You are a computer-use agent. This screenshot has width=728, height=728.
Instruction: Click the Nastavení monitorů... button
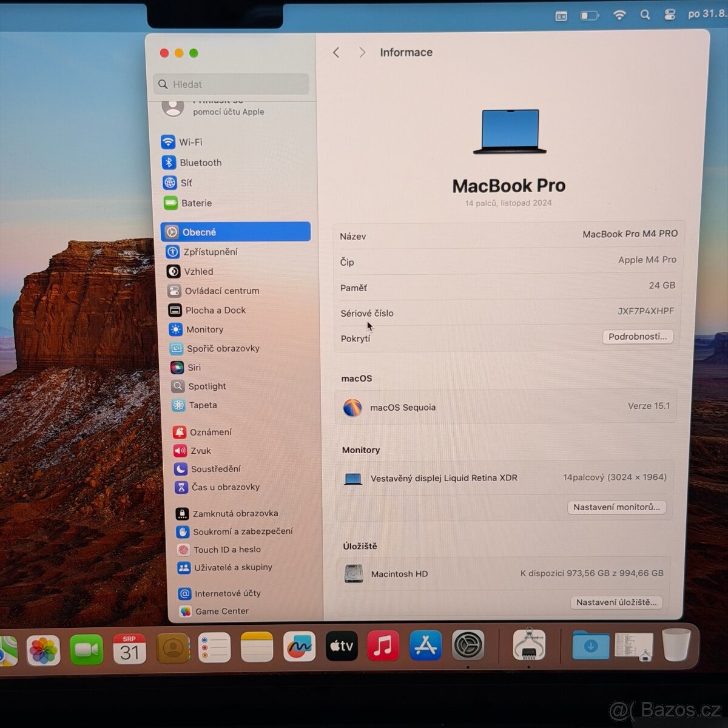[617, 507]
